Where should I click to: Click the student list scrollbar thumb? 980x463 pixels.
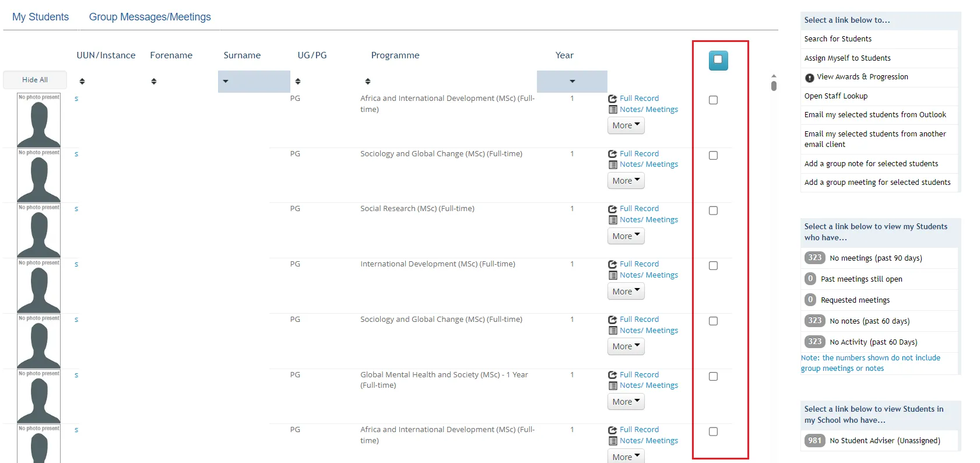[x=774, y=86]
